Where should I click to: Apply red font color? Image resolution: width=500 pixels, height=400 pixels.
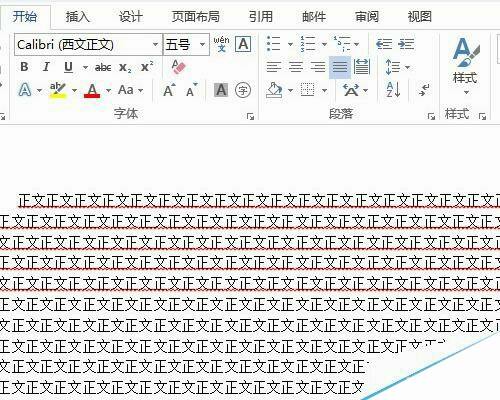[92, 91]
